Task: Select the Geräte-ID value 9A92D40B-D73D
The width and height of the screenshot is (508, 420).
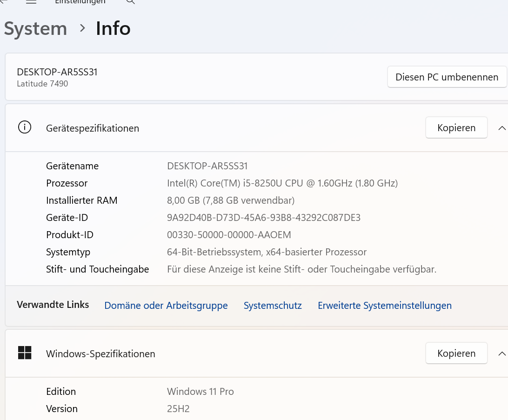Action: [x=264, y=217]
